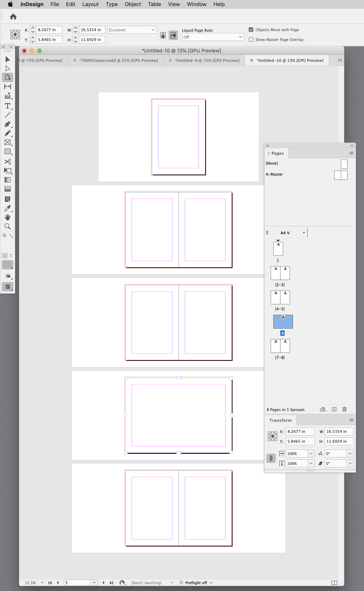Collapse the Pages panel with the double chevron

[x=352, y=145]
